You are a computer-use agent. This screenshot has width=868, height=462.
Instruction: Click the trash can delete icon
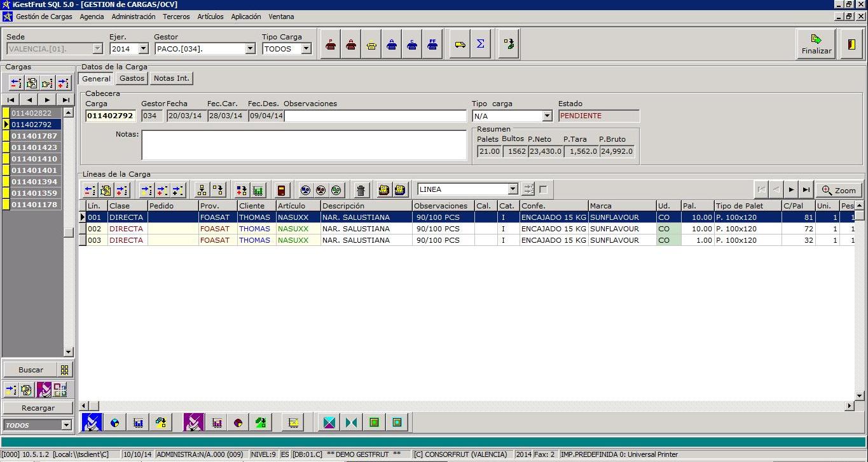361,190
